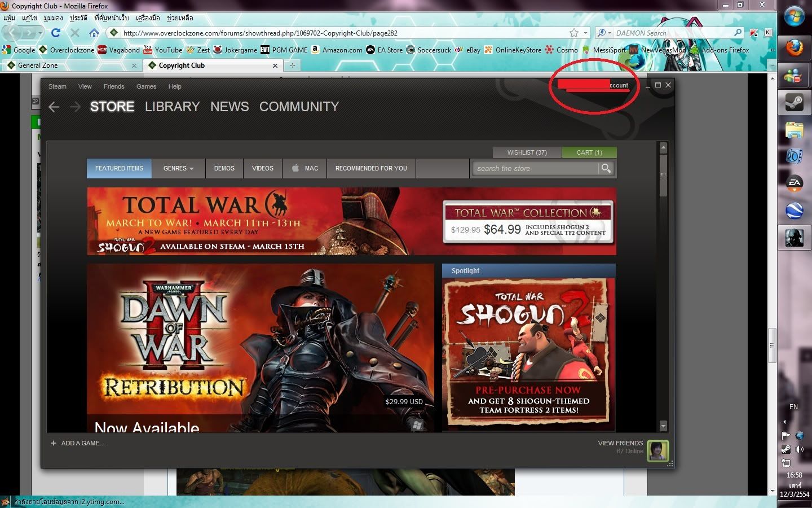Click the Total War Collection banner
812x508 pixels.
click(528, 221)
